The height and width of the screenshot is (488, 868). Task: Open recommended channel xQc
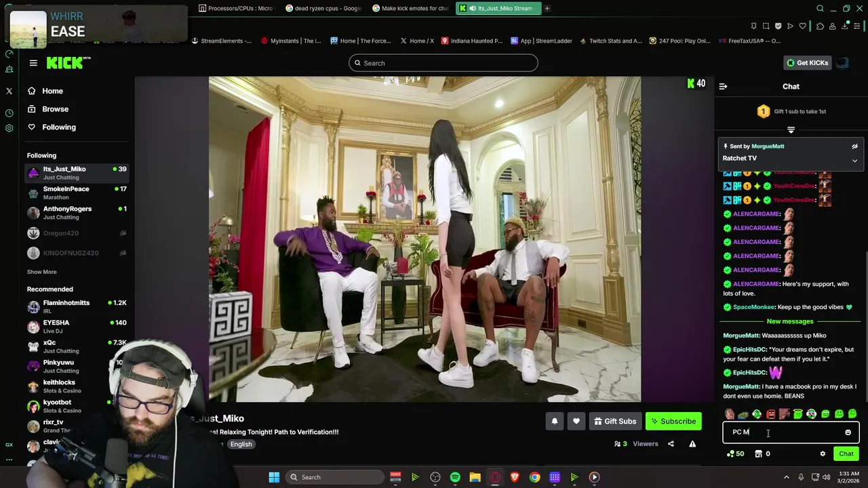coord(77,346)
